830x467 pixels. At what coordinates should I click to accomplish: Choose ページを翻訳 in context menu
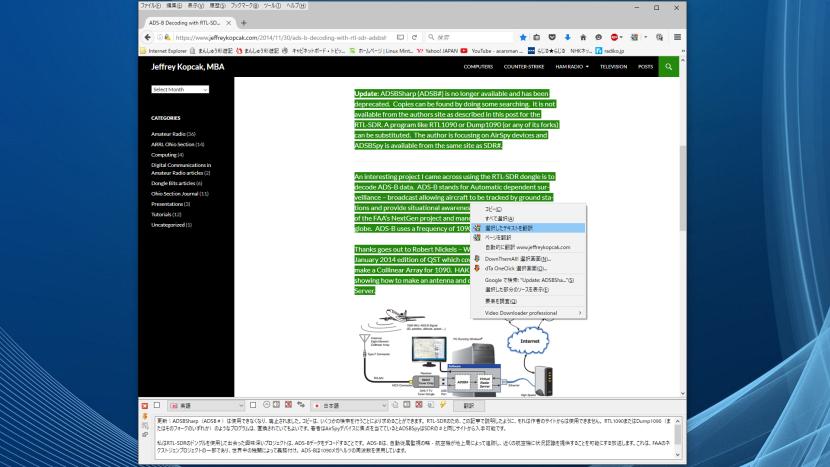coord(529,237)
